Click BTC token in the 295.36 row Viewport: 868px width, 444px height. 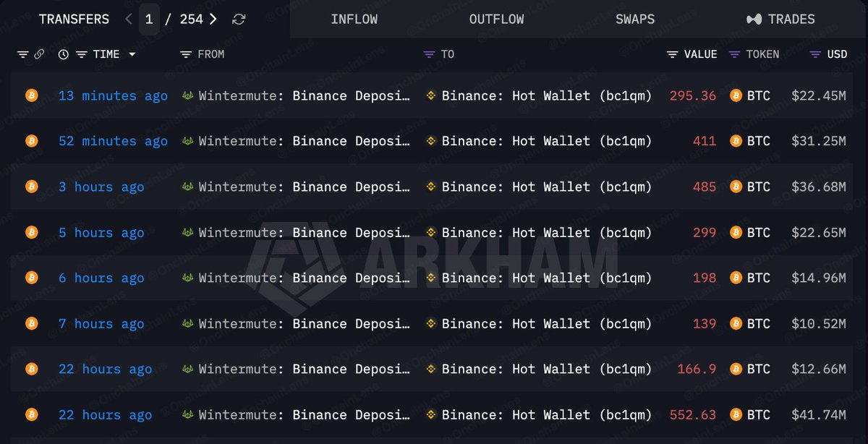(750, 95)
